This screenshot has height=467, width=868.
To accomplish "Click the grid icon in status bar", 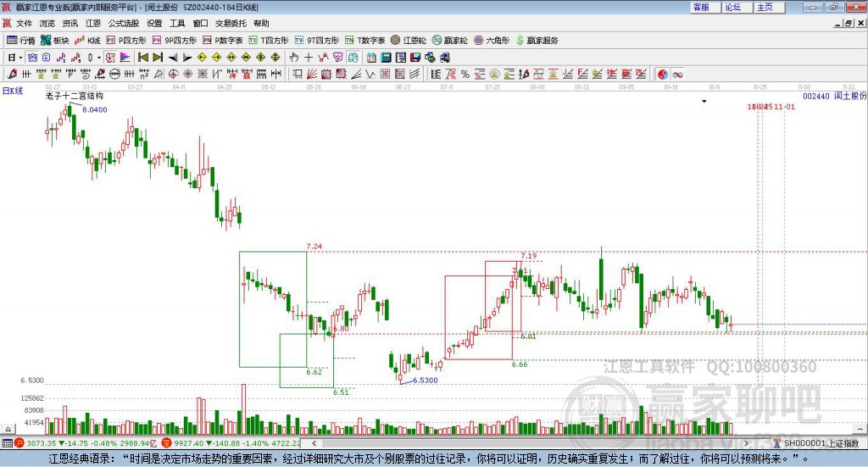I will coord(7,443).
